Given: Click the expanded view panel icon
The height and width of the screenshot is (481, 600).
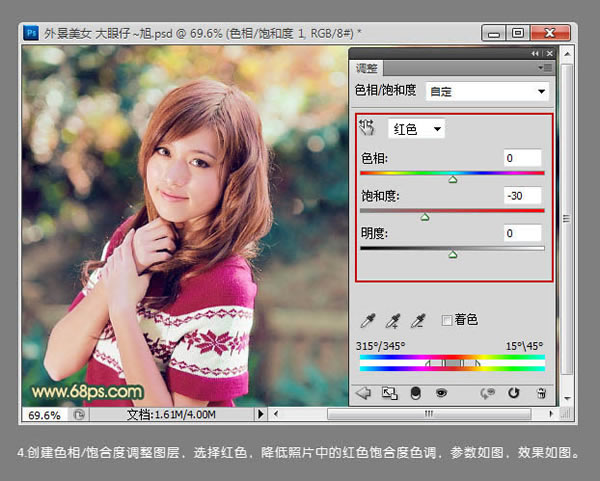Looking at the screenshot, I should (390, 393).
